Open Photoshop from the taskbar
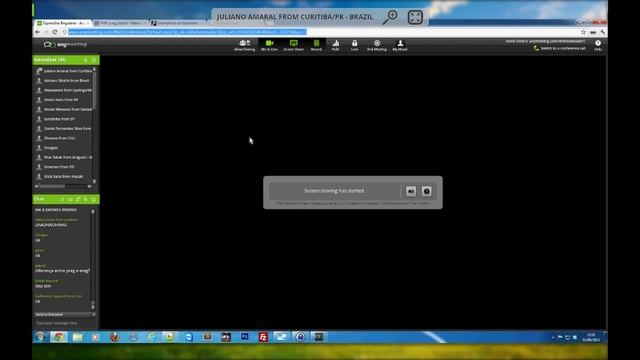The height and width of the screenshot is (360, 640). pyautogui.click(x=244, y=337)
